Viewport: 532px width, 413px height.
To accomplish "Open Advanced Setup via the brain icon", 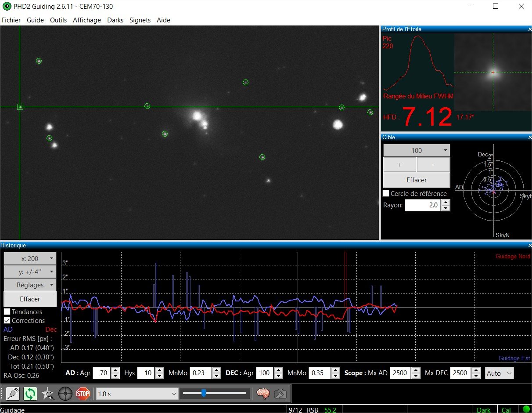I will click(x=262, y=394).
